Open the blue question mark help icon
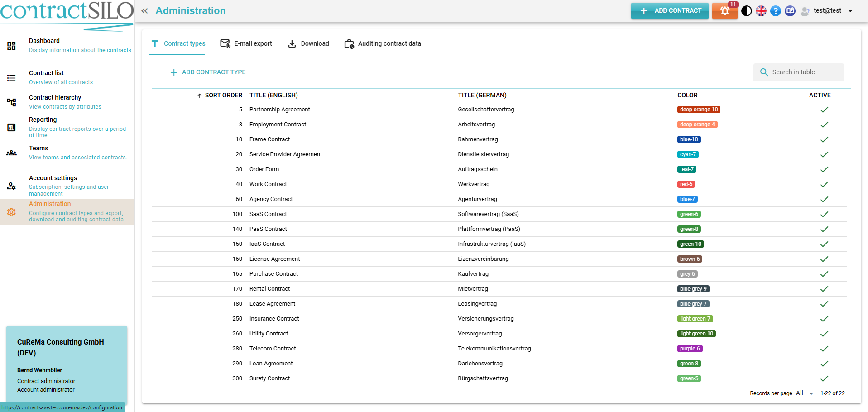 click(776, 11)
